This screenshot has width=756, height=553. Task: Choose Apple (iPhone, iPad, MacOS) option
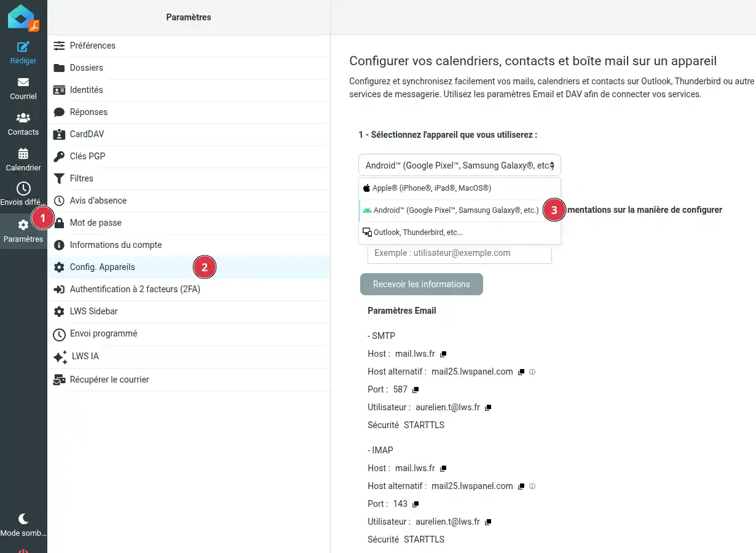460,188
